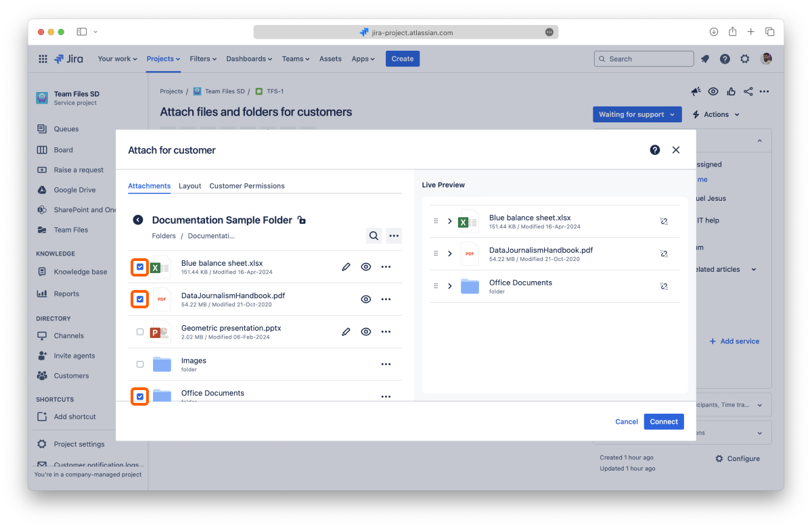Expand Office Documents in Live Preview
812x528 pixels.
point(450,286)
